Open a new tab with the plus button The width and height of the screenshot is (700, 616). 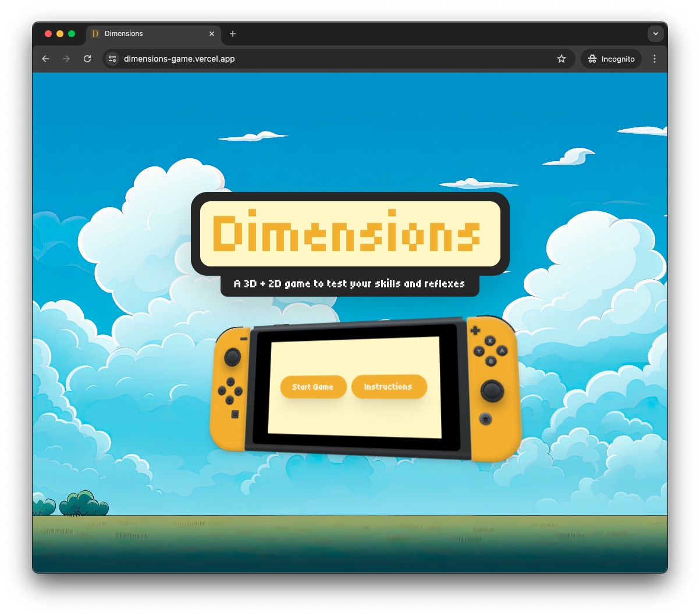(x=233, y=34)
